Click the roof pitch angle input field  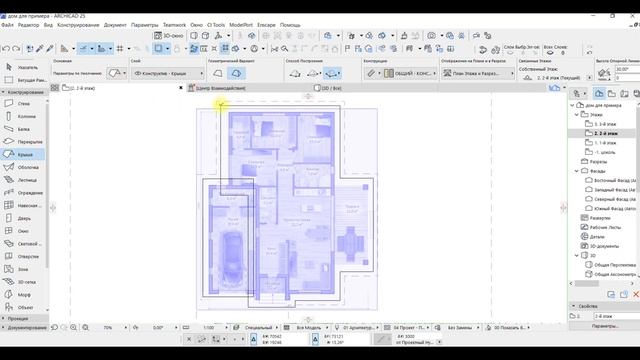(x=627, y=69)
